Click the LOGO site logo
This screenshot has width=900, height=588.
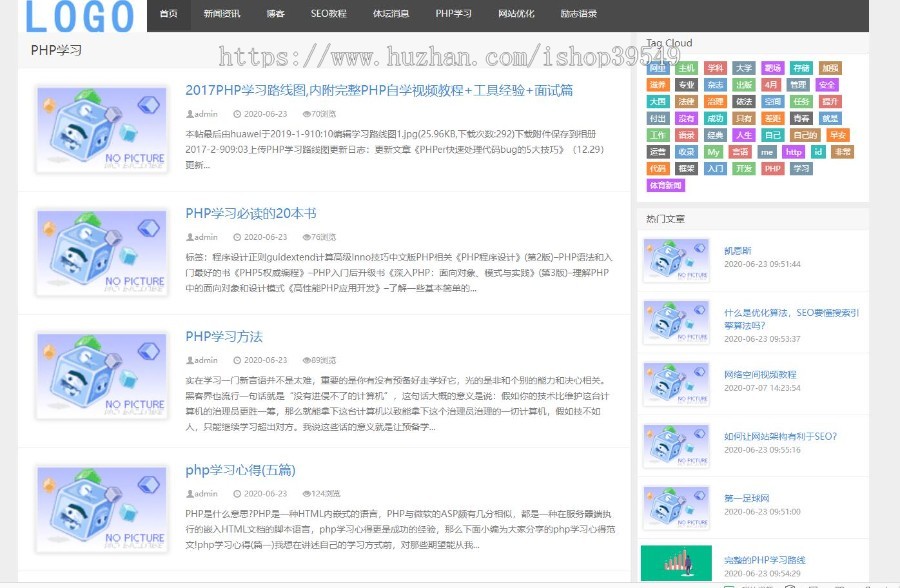80,16
